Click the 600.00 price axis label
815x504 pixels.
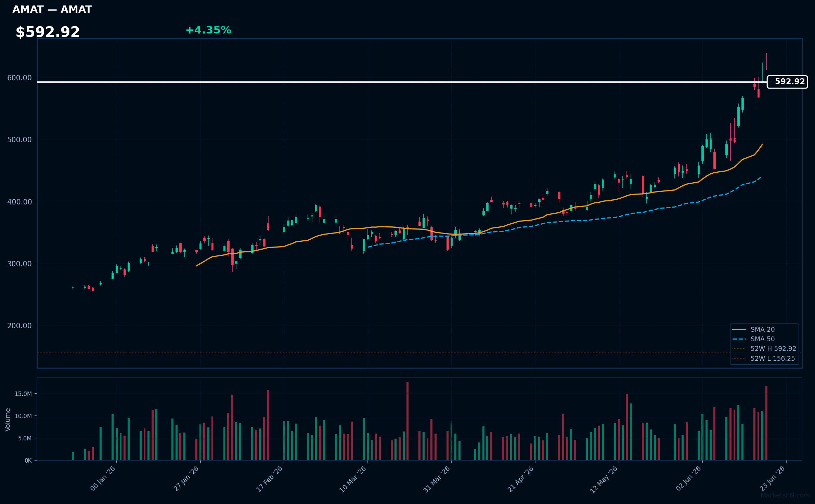(x=20, y=78)
